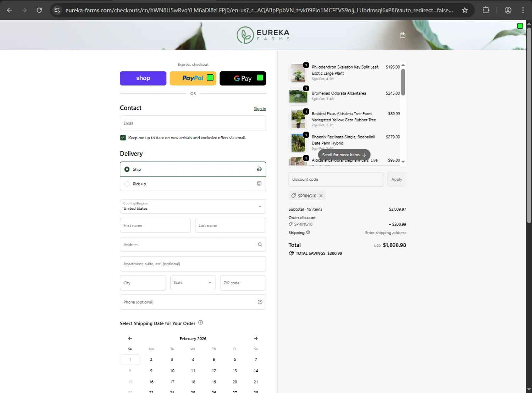Viewport: 532px width, 393px height.
Task: Open Chrome three-dot menu
Action: click(x=523, y=10)
